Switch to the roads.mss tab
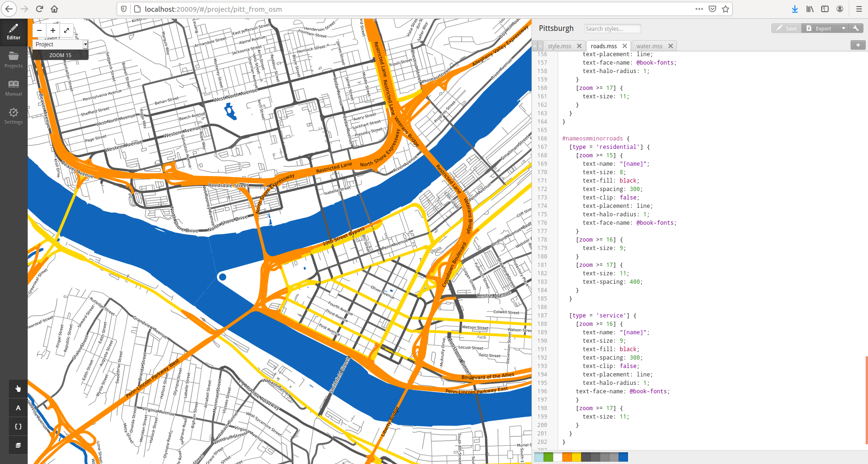Viewport: 868px width, 464px height. click(x=604, y=46)
